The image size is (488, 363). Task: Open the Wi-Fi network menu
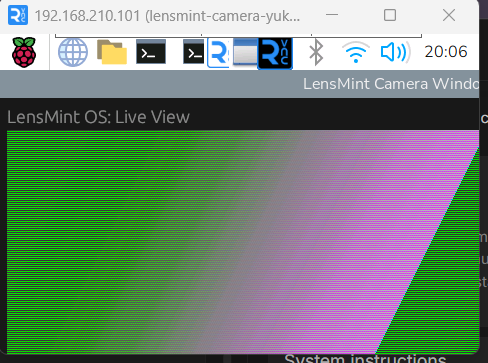point(356,52)
